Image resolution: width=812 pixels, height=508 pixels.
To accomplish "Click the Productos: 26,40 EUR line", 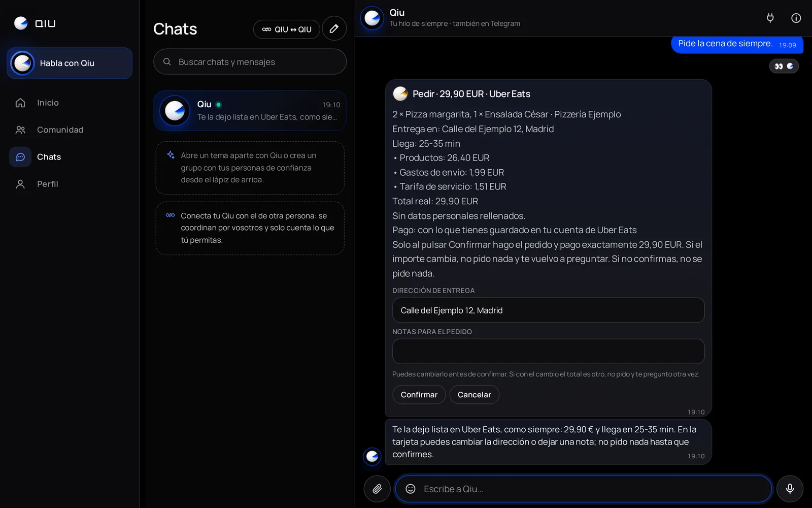I will point(442,158).
